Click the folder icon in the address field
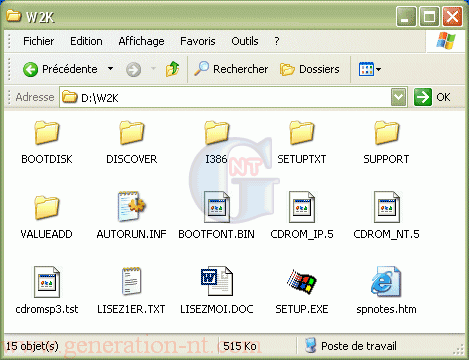 pos(69,97)
